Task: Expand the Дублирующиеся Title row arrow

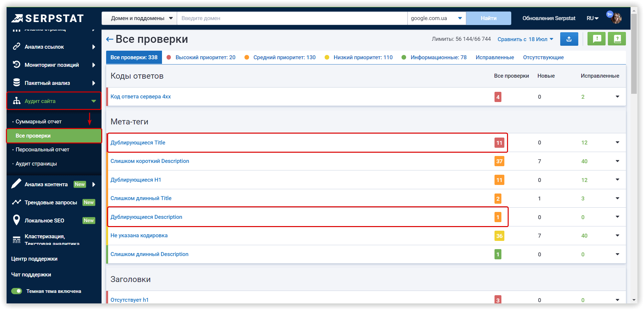Action: (x=617, y=142)
